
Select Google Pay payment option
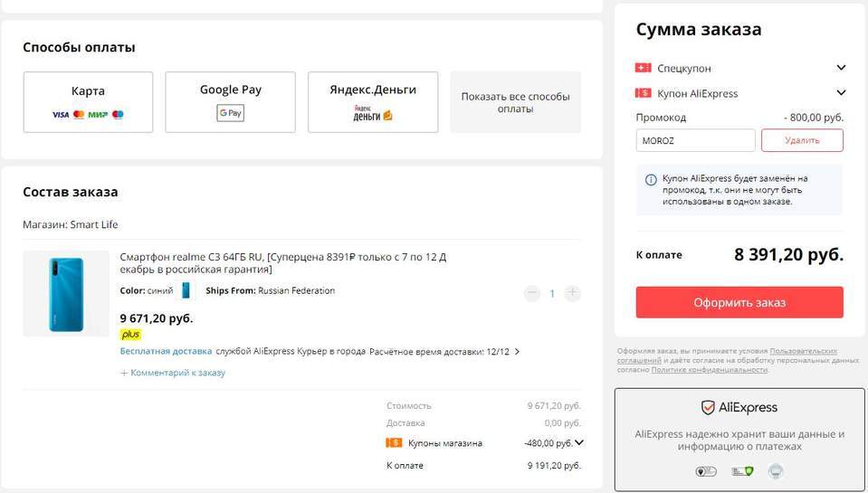tap(230, 101)
